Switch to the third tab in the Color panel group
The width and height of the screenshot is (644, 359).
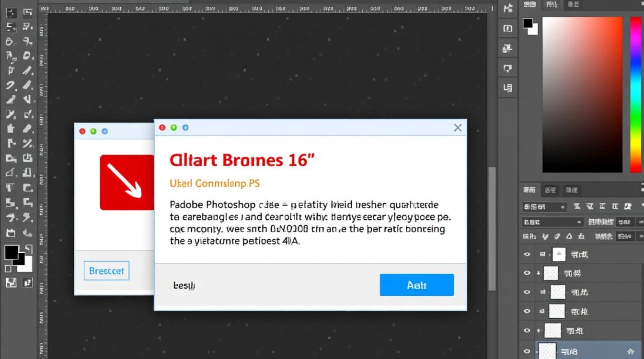[573, 4]
